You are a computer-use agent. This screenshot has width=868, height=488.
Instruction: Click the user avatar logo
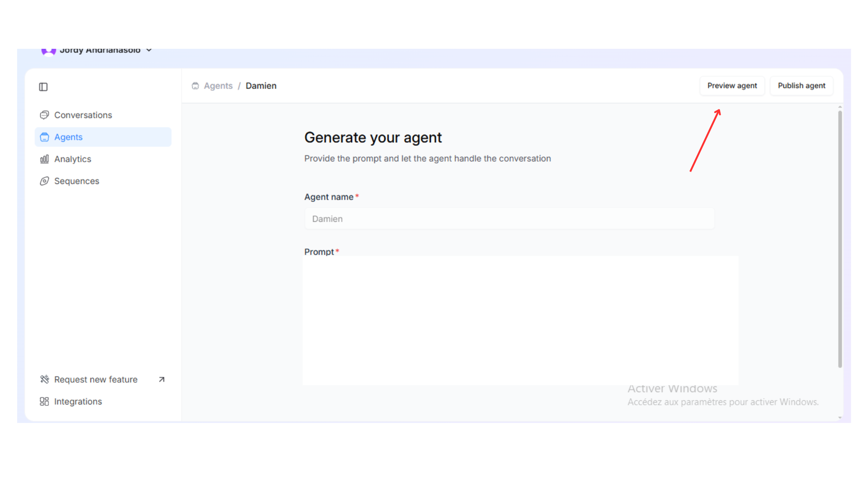click(x=48, y=51)
